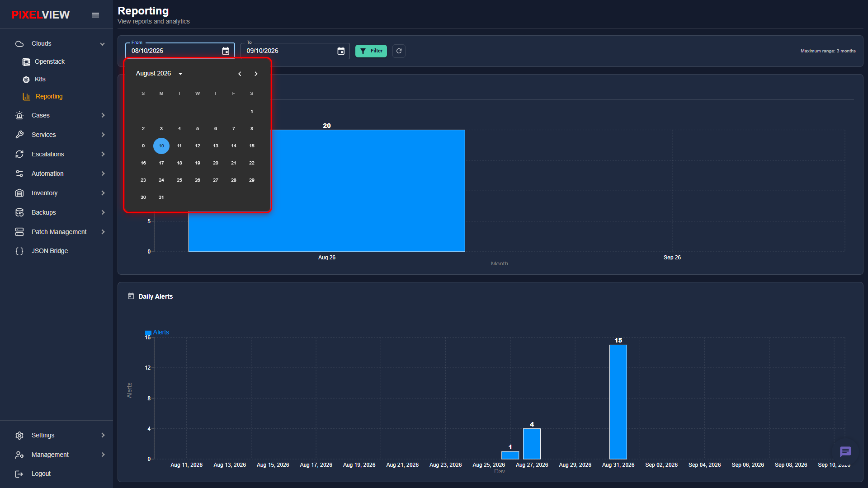Viewport: 868px width, 488px height.
Task: Pick August 1 in the calendar
Action: coord(252,112)
